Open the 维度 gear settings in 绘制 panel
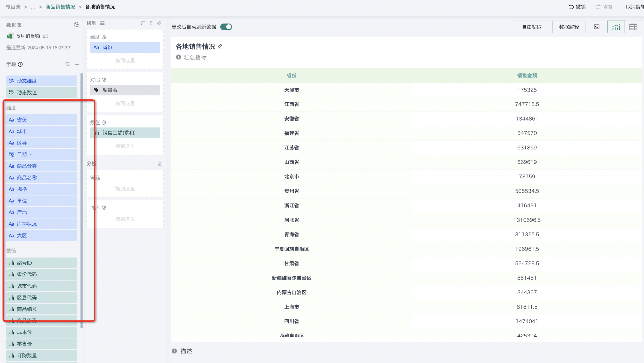 coord(104,37)
